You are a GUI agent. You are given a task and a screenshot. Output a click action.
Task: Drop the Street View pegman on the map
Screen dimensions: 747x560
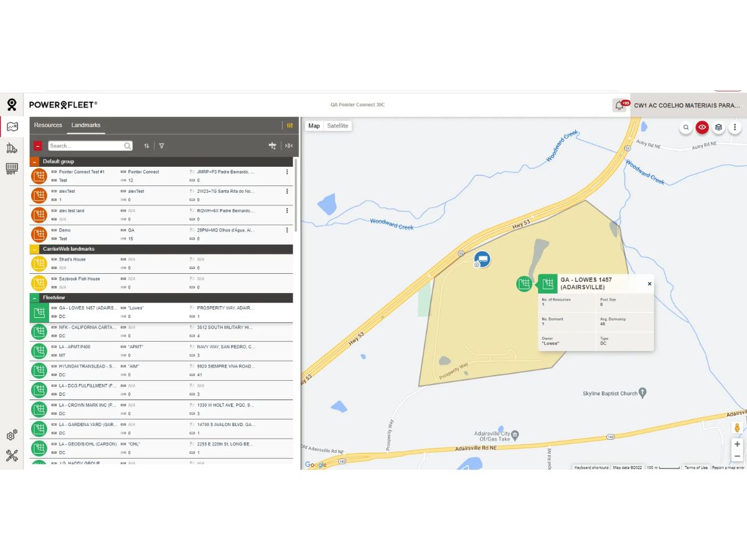pos(737,428)
